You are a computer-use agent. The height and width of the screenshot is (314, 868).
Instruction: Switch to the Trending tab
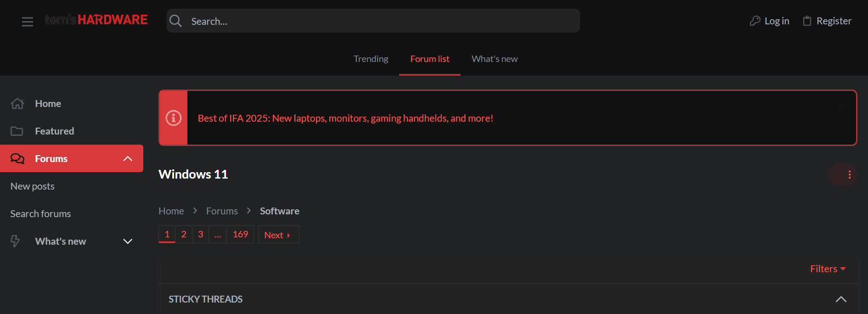(371, 59)
